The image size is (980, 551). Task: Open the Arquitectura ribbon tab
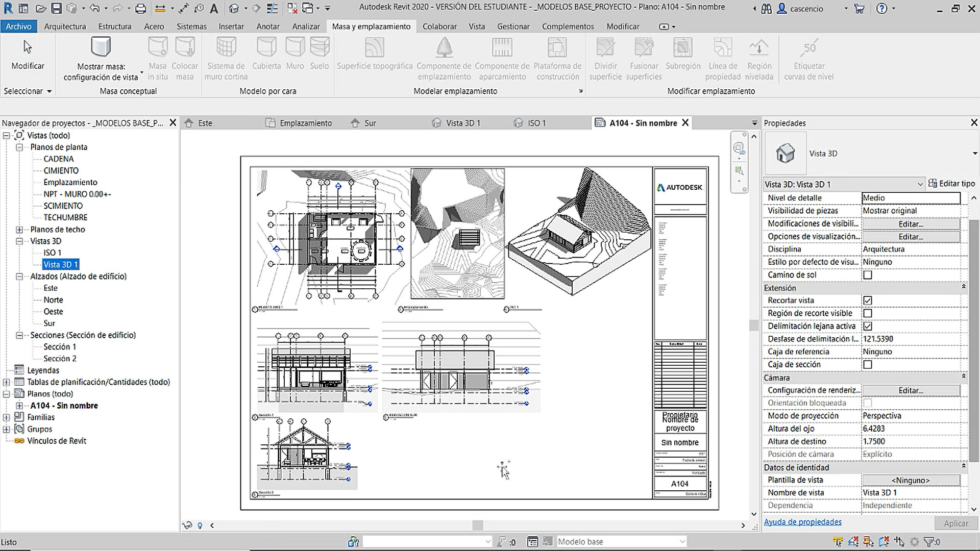(x=65, y=27)
